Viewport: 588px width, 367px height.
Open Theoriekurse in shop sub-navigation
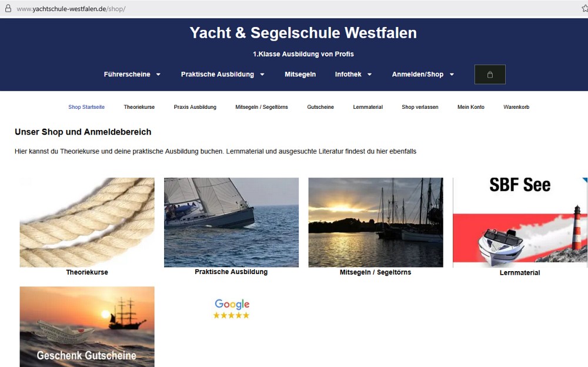click(x=139, y=107)
